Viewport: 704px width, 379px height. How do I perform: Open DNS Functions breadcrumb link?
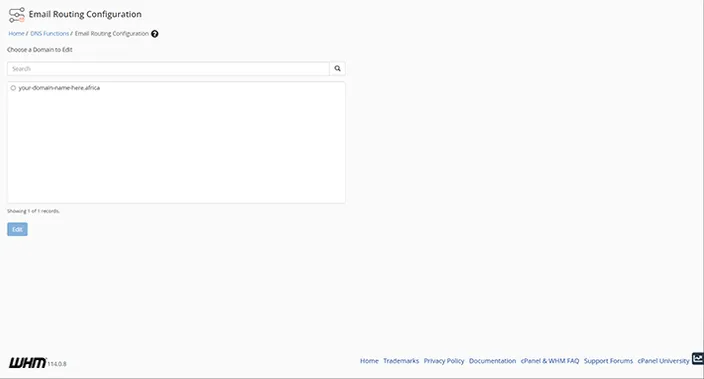(49, 34)
